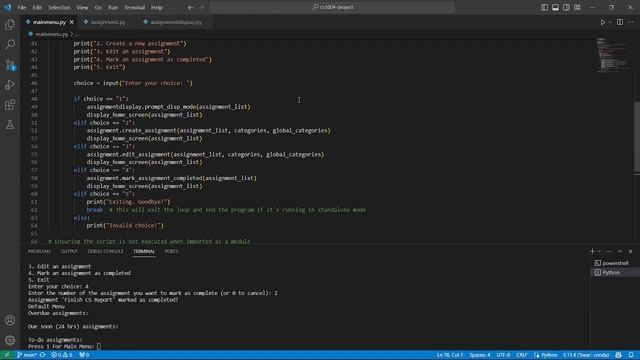Image resolution: width=640 pixels, height=360 pixels.
Task: Toggle the secondary side bar layout
Action: pos(566,7)
